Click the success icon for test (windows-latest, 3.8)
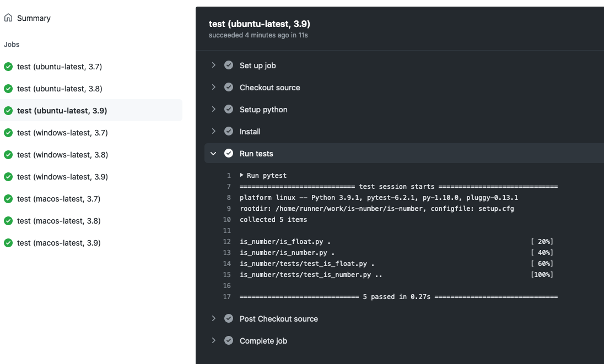 coord(8,155)
